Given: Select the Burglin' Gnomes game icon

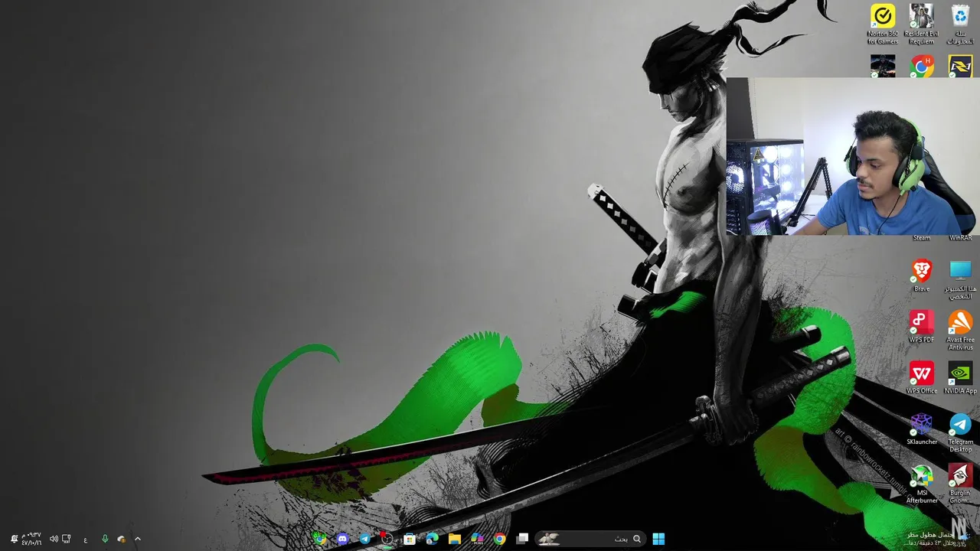Looking at the screenshot, I should tap(960, 484).
